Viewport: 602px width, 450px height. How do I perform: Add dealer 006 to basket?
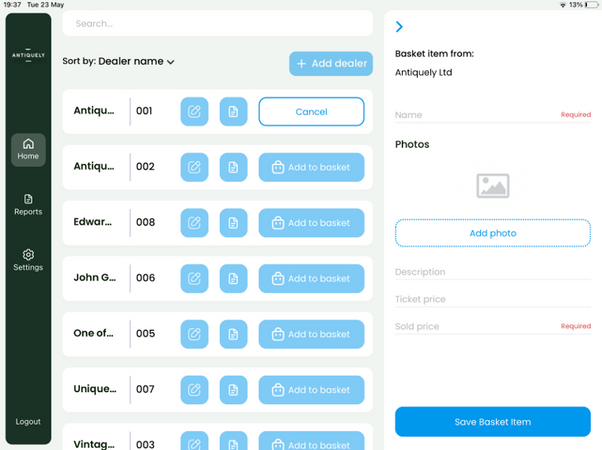311,278
